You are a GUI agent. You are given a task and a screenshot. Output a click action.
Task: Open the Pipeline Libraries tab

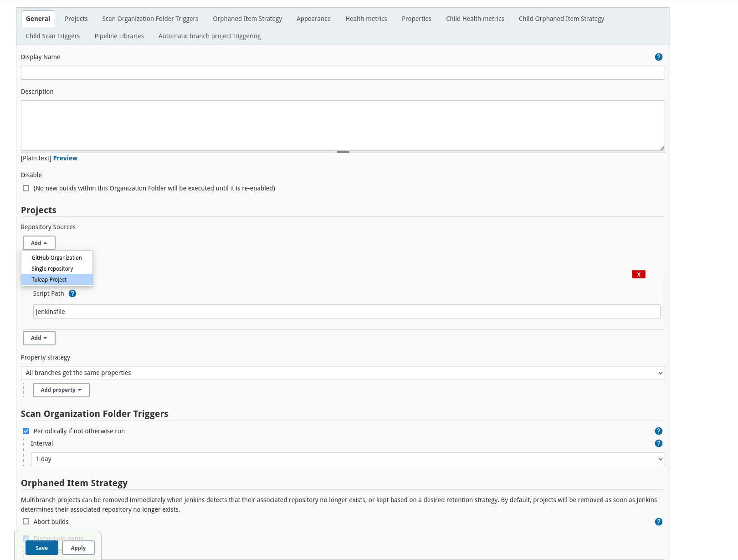119,36
